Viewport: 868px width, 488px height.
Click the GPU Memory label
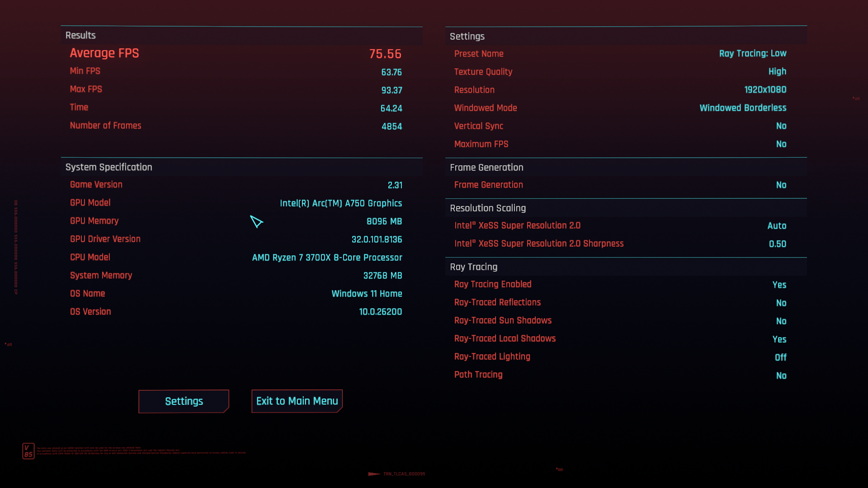pos(94,221)
